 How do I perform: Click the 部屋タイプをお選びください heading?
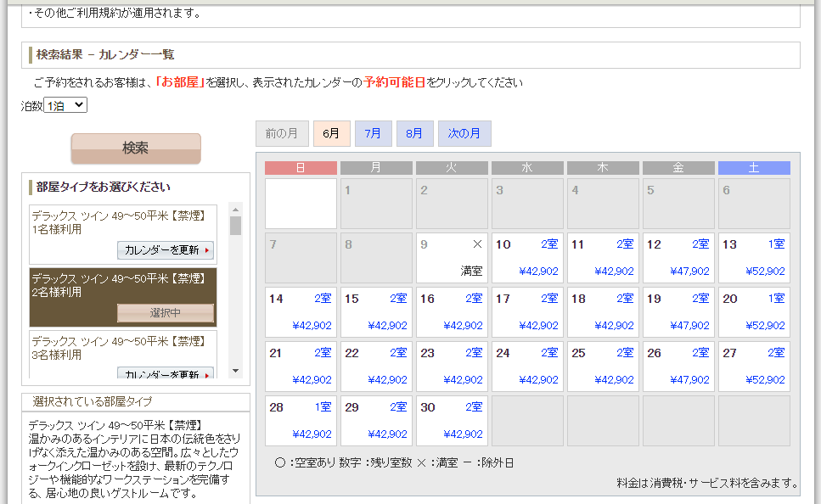click(103, 187)
